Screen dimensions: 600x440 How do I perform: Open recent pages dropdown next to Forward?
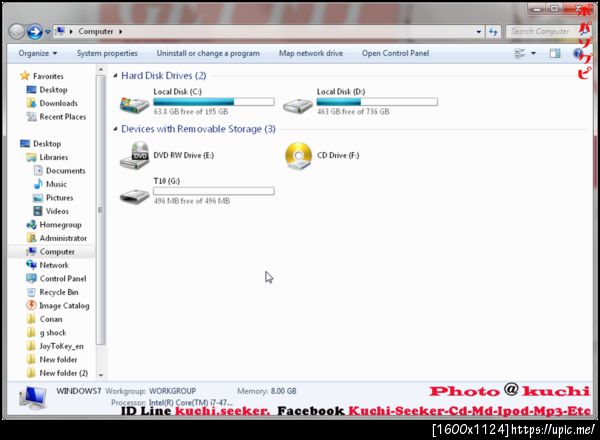pyautogui.click(x=47, y=32)
